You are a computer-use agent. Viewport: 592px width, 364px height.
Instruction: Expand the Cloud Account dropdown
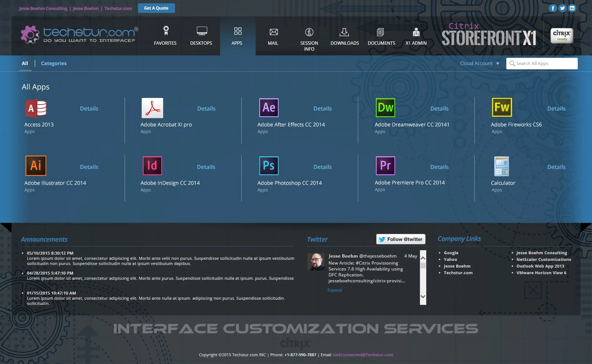pyautogui.click(x=480, y=64)
